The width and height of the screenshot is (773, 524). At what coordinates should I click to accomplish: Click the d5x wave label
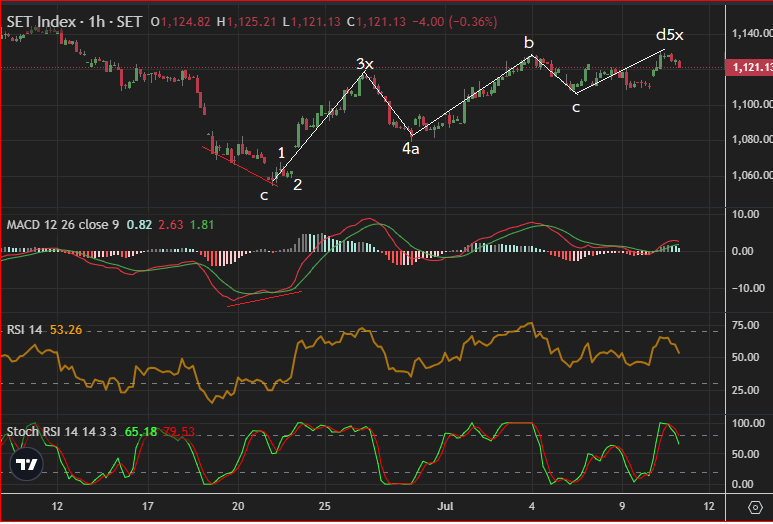click(x=669, y=35)
